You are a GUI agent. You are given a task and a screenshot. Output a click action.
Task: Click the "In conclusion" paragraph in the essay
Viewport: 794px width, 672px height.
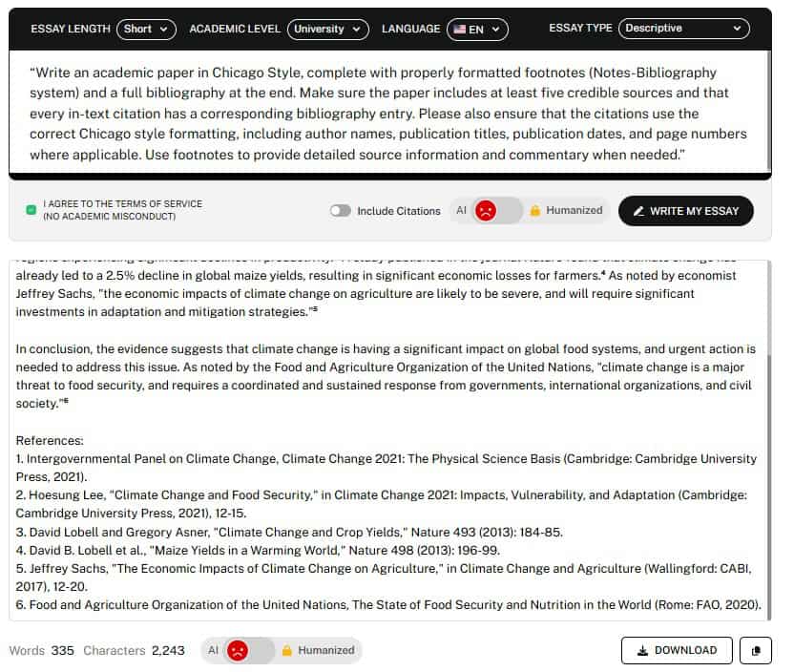click(386, 376)
